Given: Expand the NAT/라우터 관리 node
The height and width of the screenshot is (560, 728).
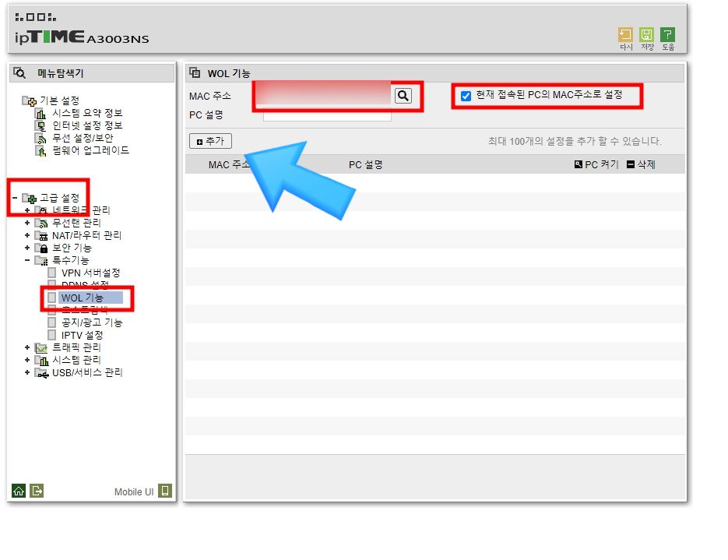Looking at the screenshot, I should [x=27, y=235].
